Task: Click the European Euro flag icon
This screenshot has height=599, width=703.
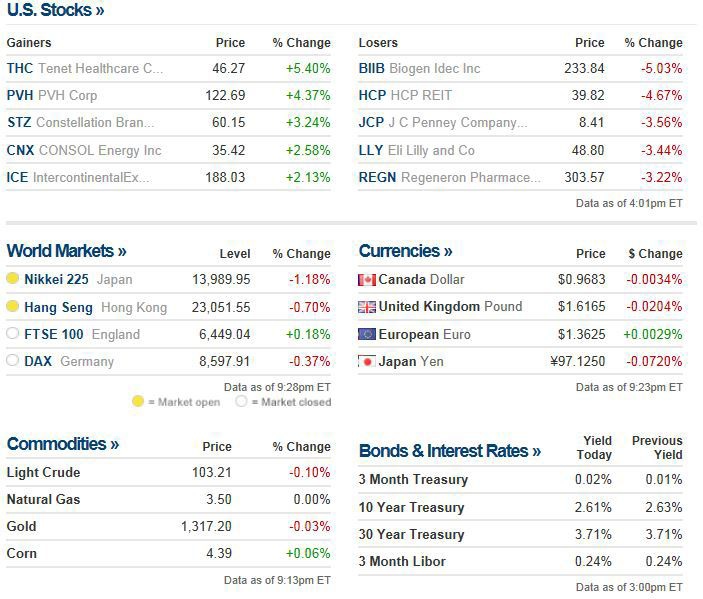Action: click(367, 334)
